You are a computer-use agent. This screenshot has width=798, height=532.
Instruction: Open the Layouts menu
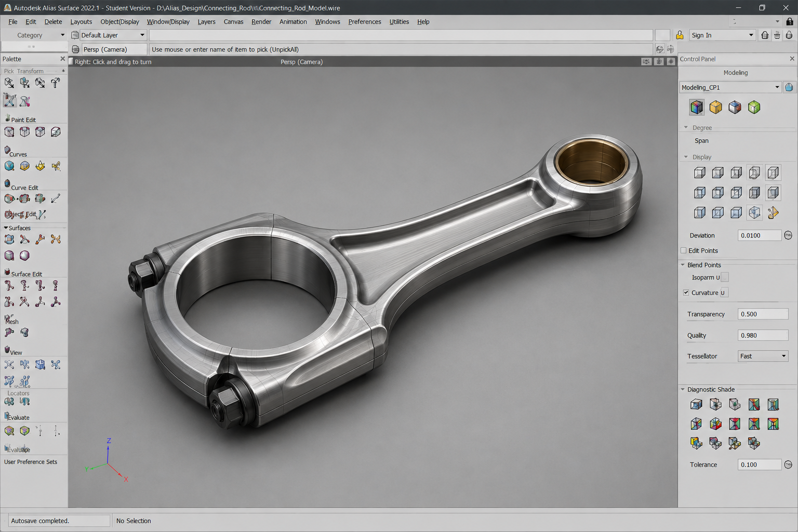click(x=81, y=21)
